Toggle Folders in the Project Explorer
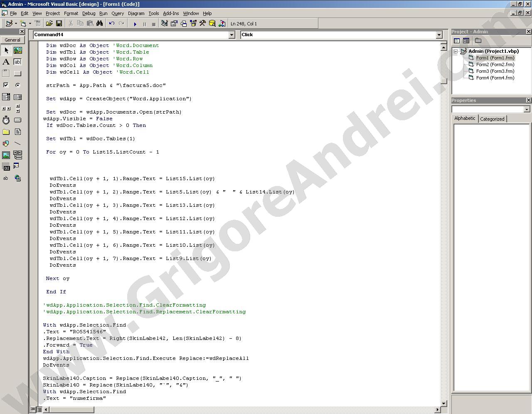532x414 pixels. pos(478,41)
